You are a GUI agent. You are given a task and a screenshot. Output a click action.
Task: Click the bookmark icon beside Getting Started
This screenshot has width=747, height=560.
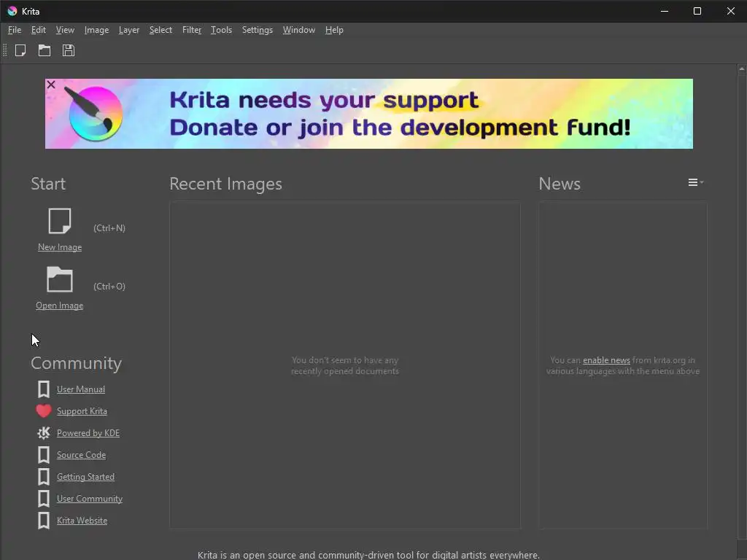[x=43, y=477]
